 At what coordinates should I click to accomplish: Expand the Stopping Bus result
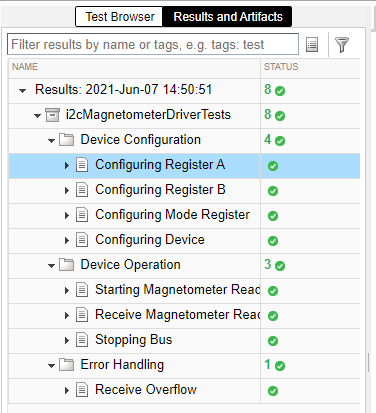[x=67, y=340]
